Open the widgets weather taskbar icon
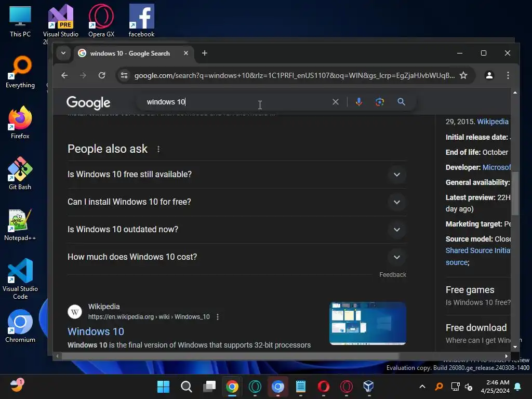The height and width of the screenshot is (399, 532). (x=16, y=386)
